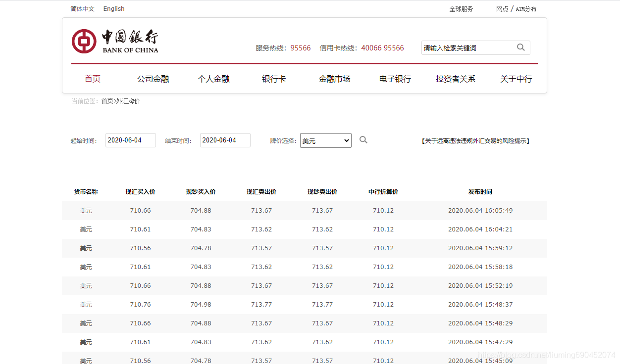Screen dimensions: 620x364
Task: Click 首页 in the breadcrumb trail
Action: click(106, 101)
